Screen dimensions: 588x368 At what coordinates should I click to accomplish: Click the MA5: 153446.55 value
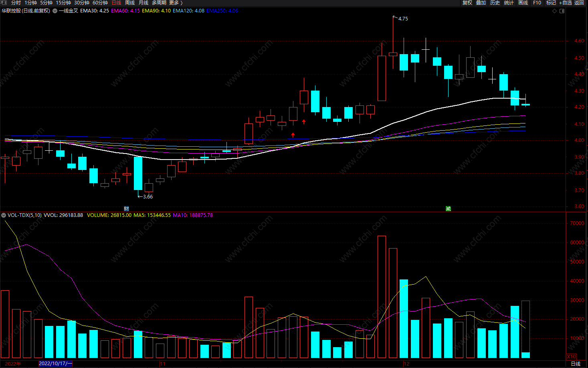coord(152,215)
